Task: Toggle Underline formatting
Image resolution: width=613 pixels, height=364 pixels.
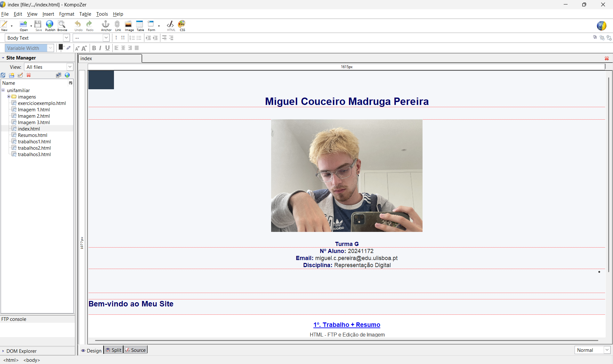Action: (107, 48)
